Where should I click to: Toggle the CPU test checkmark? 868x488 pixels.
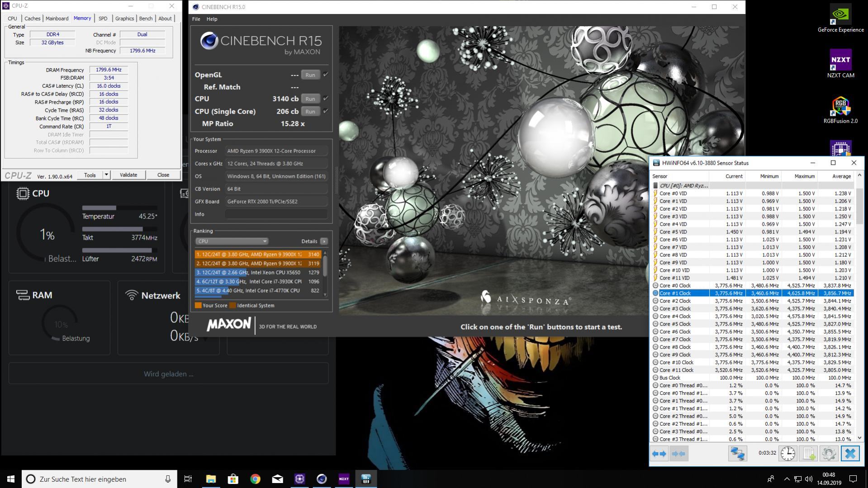pos(325,98)
